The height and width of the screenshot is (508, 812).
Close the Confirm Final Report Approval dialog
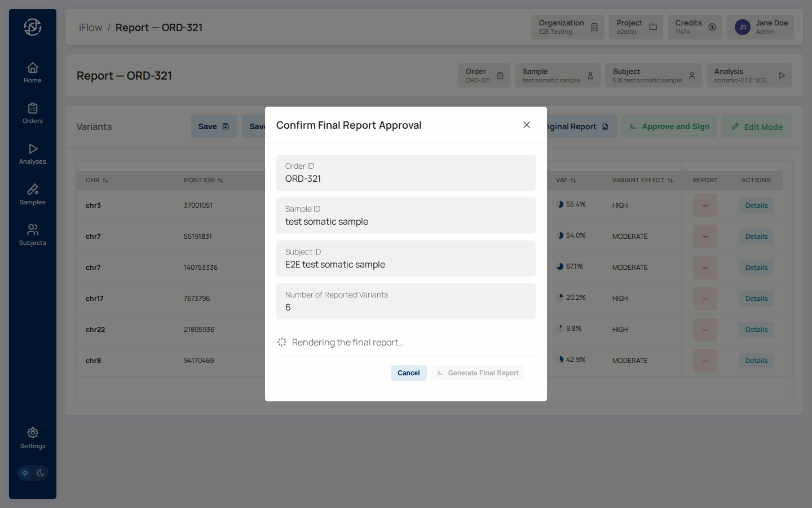tap(527, 125)
